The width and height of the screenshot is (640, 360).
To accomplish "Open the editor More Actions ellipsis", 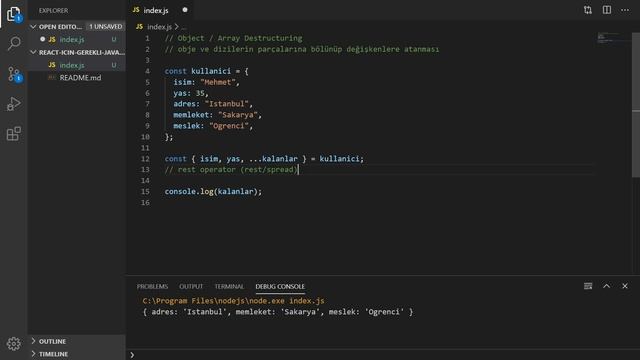I will (x=625, y=10).
